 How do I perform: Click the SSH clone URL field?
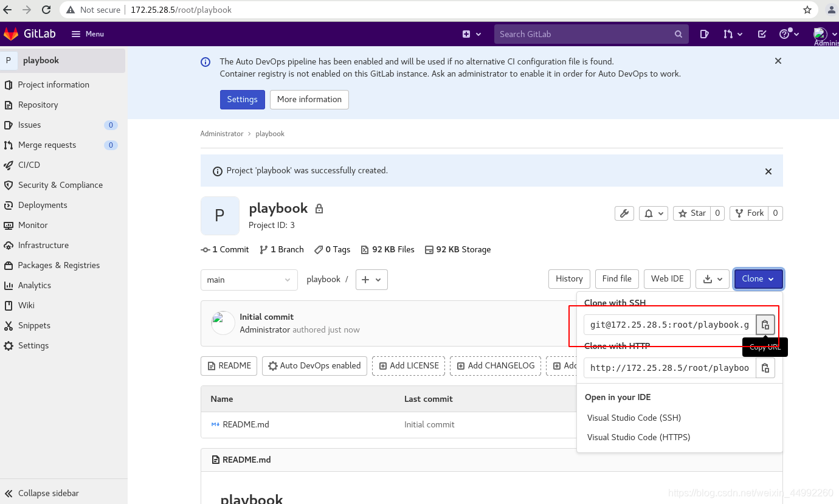click(669, 325)
